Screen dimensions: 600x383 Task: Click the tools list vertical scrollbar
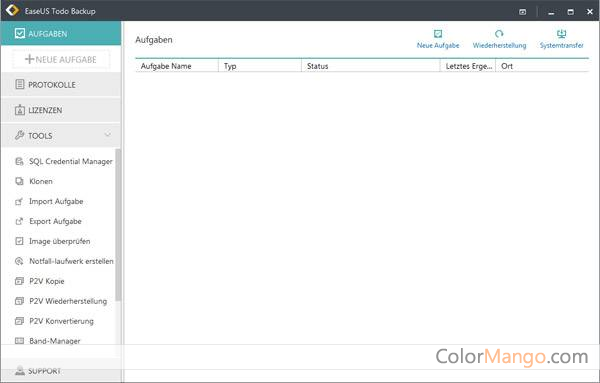click(118, 225)
